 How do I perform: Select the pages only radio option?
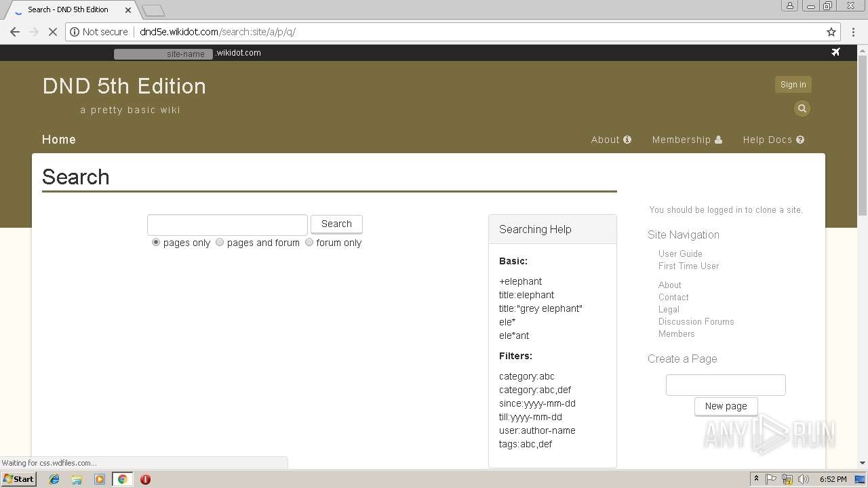pos(156,242)
